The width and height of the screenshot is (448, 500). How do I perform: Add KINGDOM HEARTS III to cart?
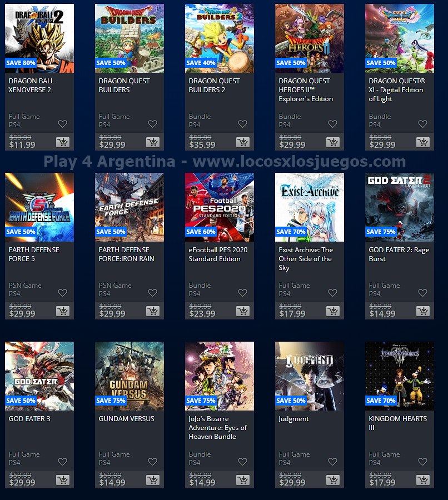[423, 480]
